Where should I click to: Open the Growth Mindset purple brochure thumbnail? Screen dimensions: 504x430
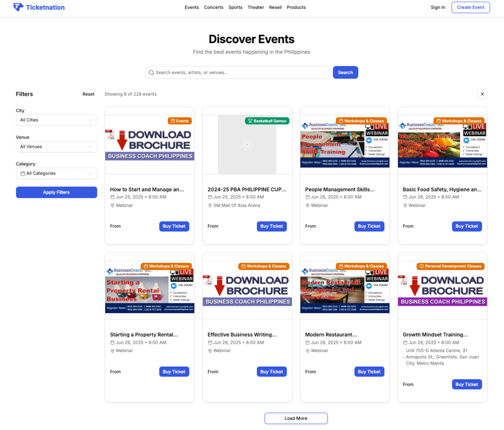pyautogui.click(x=442, y=291)
